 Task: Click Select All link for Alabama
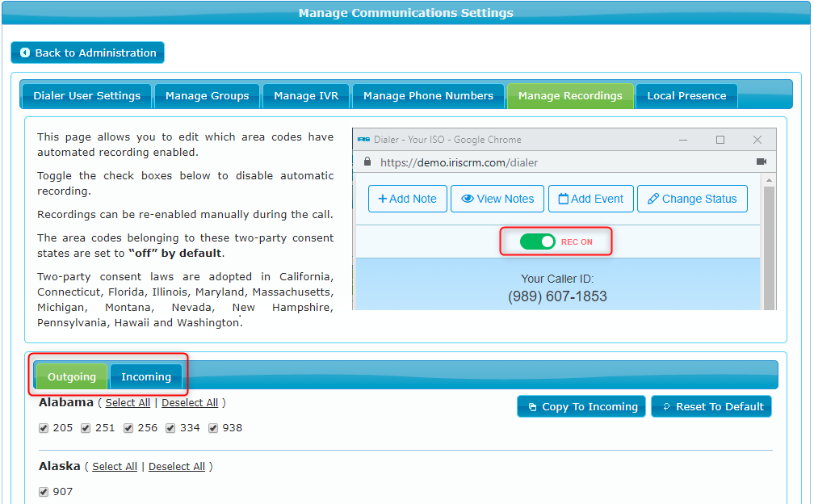pos(128,402)
